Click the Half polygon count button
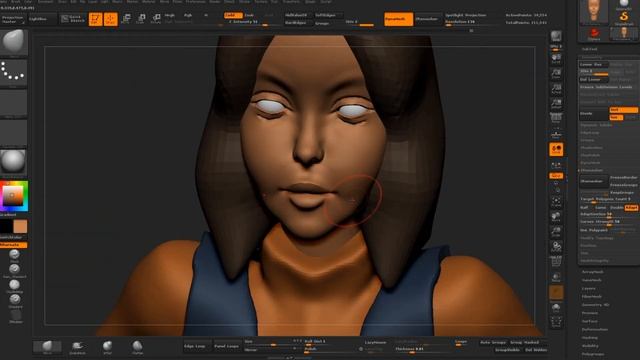Image resolution: width=640 pixels, height=360 pixels. [x=585, y=208]
